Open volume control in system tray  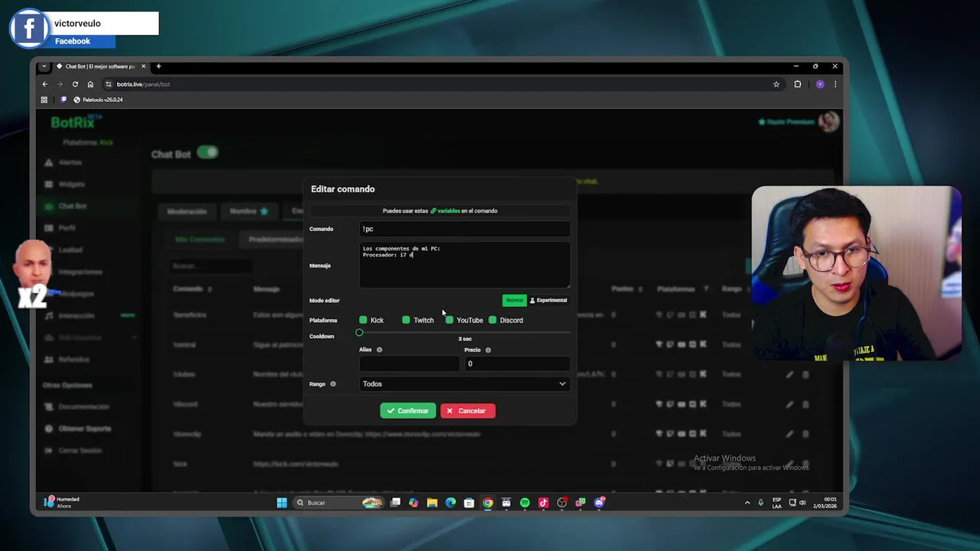click(x=802, y=503)
